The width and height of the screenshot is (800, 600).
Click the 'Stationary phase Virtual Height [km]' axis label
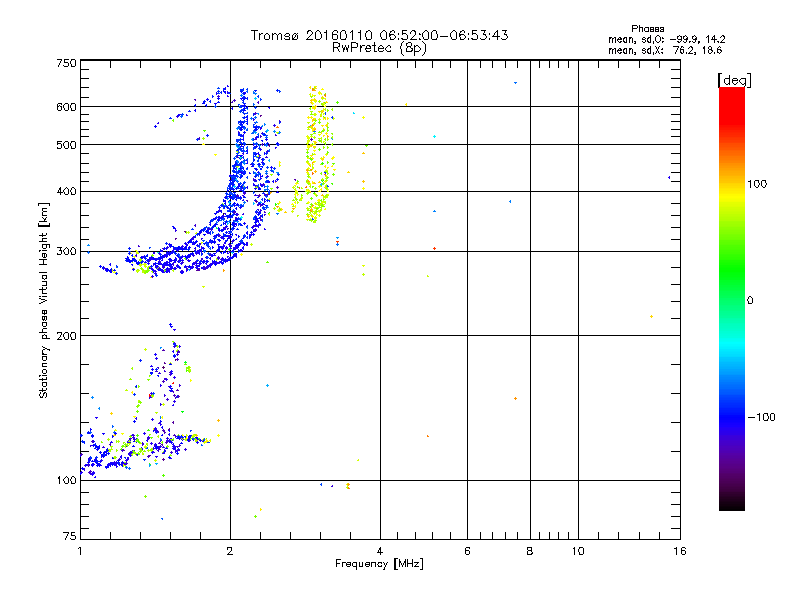point(44,300)
